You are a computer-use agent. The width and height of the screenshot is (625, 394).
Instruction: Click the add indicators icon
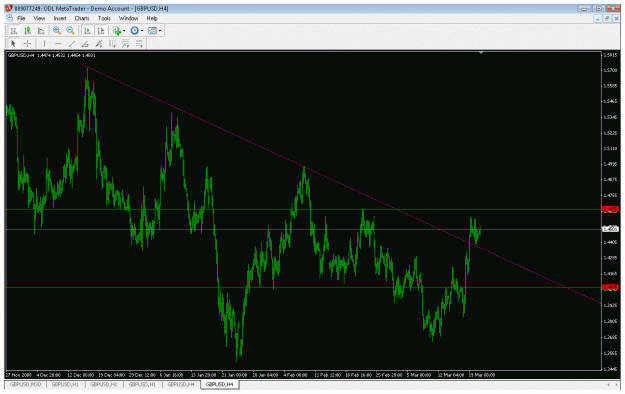point(117,31)
